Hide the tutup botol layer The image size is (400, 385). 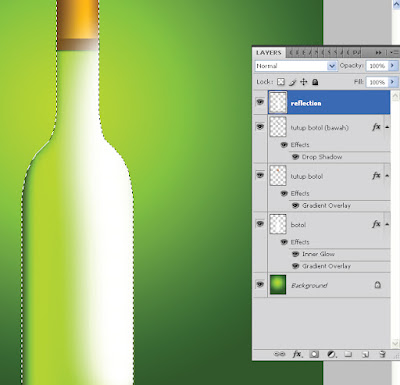point(260,175)
